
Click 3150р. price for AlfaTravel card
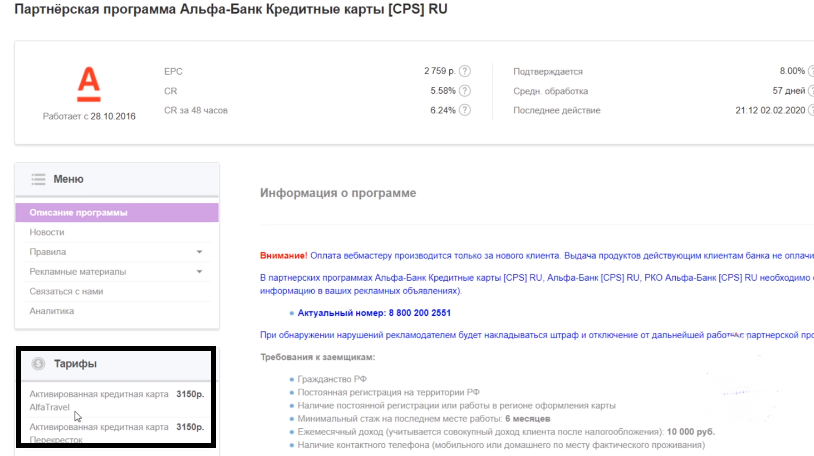tap(190, 394)
